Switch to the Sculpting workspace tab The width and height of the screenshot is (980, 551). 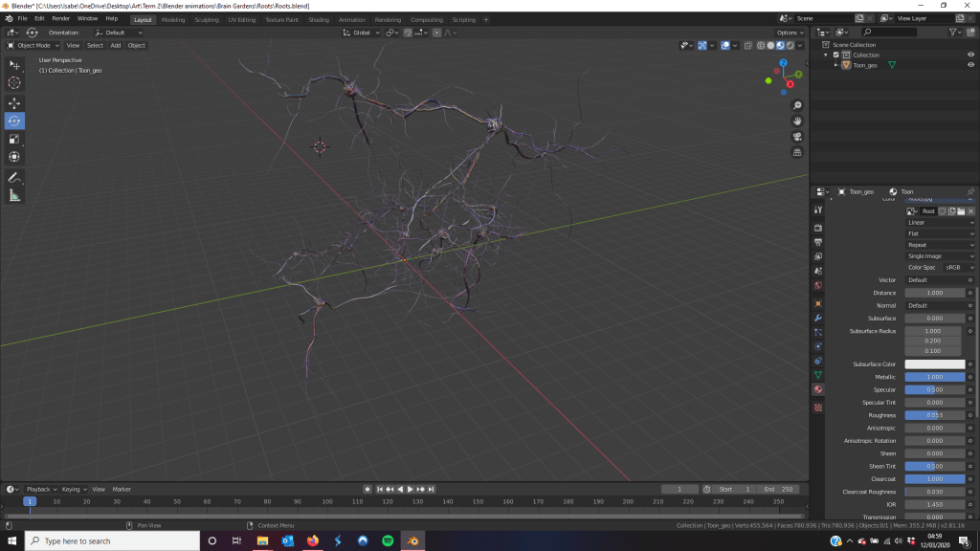(x=206, y=19)
